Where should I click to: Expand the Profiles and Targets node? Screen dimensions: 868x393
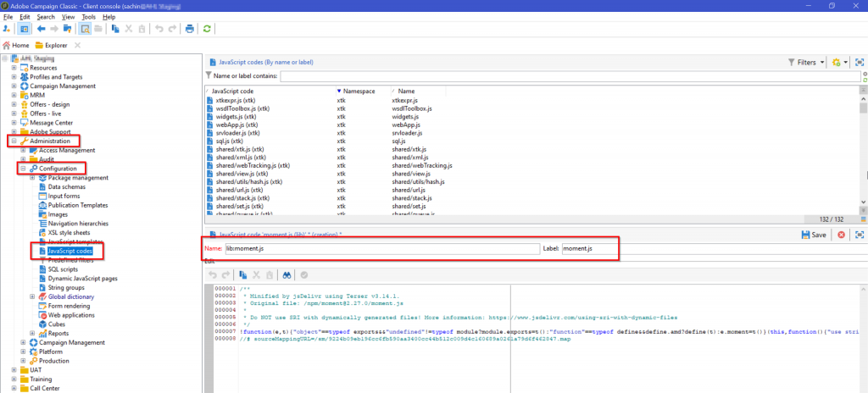point(14,77)
